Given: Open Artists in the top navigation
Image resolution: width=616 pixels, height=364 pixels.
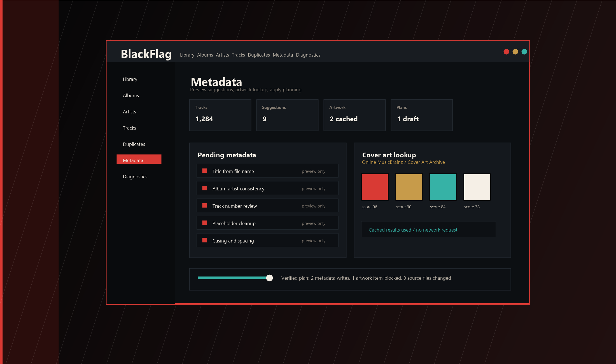Looking at the screenshot, I should pyautogui.click(x=222, y=55).
